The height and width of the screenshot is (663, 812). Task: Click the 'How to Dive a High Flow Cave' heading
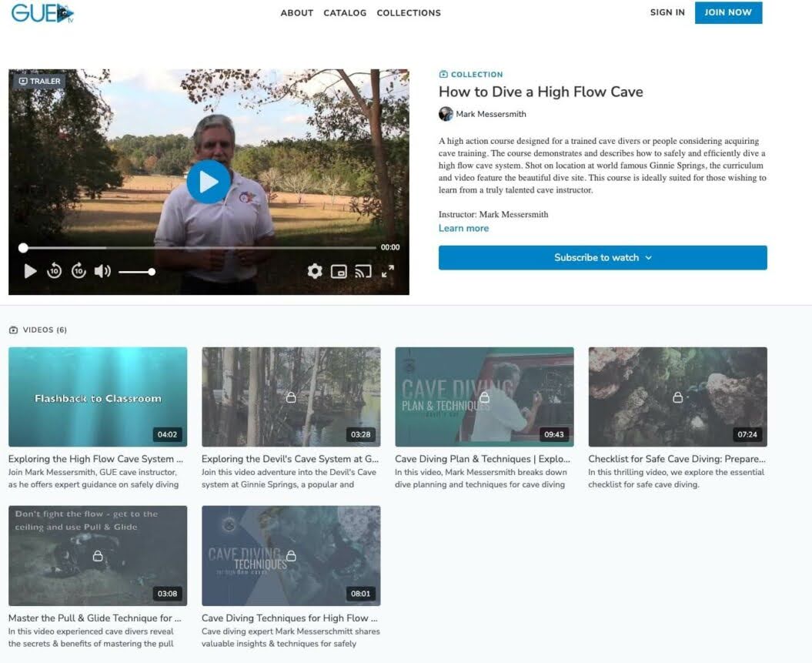click(540, 92)
